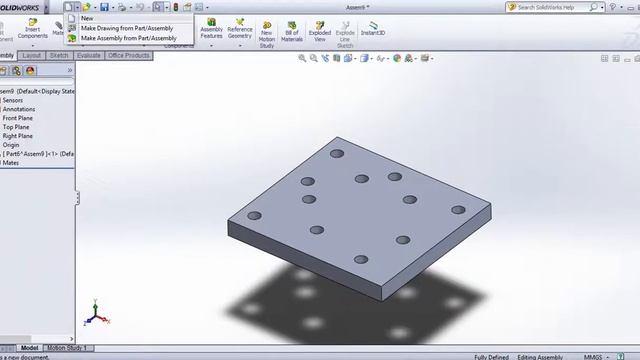
Task: Open the search type dropdown arrow
Action: 602,7
